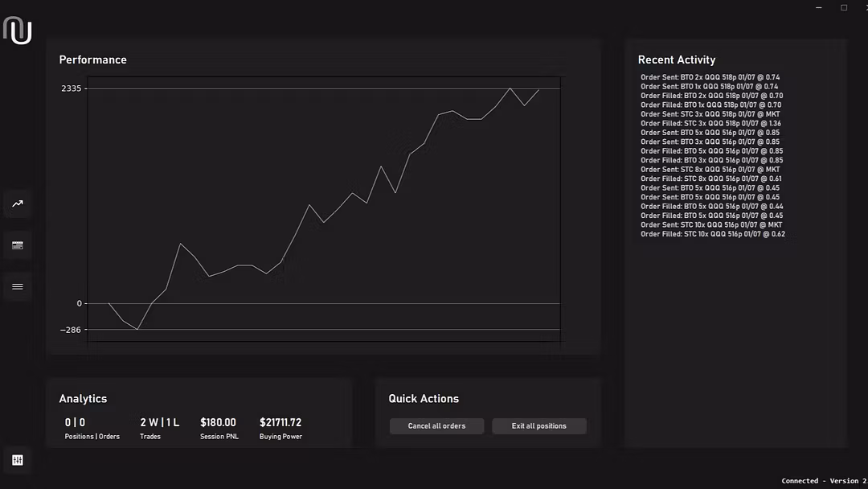Click the $180.00 Session PNL value
Viewport: 868px width, 489px height.
[218, 422]
